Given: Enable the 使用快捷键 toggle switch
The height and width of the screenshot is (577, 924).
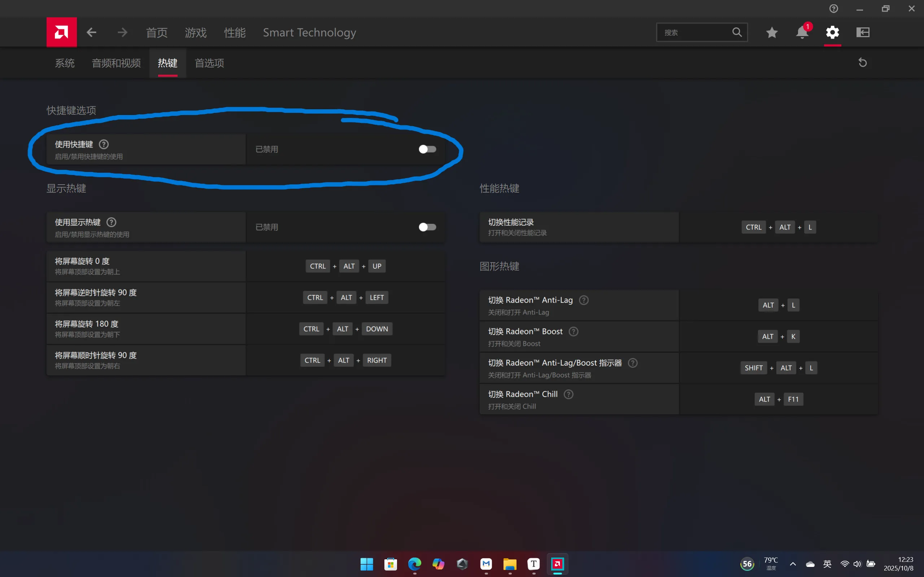Looking at the screenshot, I should pyautogui.click(x=427, y=149).
